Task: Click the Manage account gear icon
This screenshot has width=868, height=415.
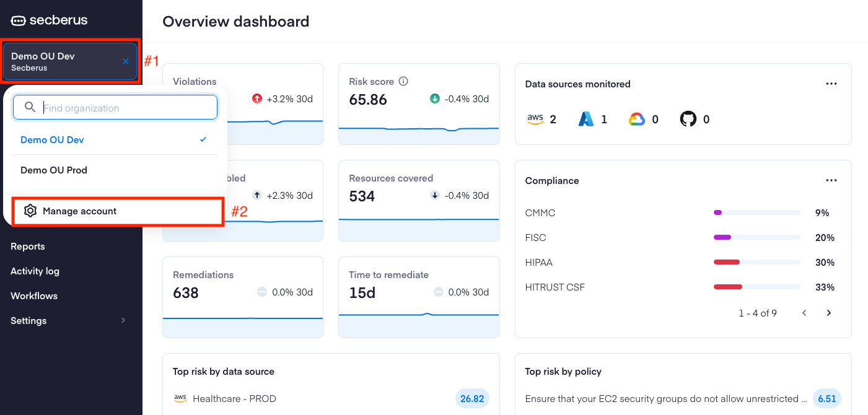Action: click(x=30, y=211)
